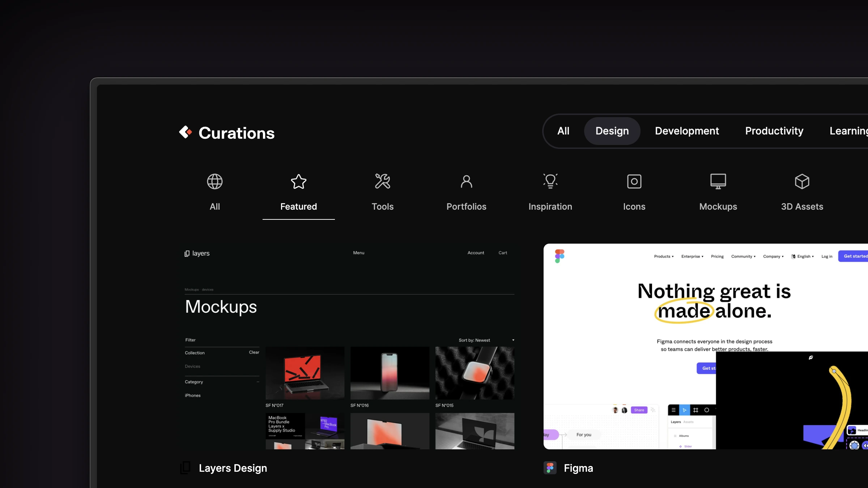Collapse the Category filter section
The width and height of the screenshot is (868, 488).
(x=258, y=382)
